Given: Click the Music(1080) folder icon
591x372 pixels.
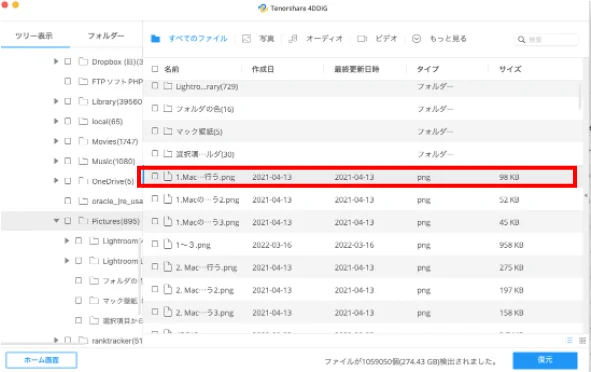Looking at the screenshot, I should click(83, 161).
